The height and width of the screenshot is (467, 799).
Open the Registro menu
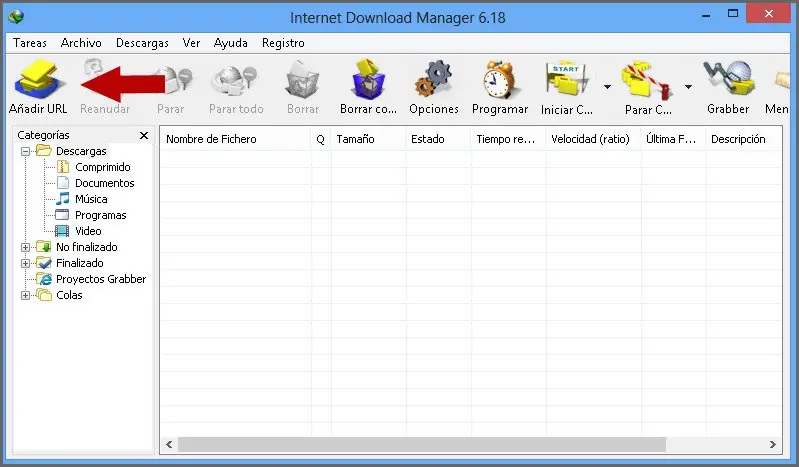point(283,43)
